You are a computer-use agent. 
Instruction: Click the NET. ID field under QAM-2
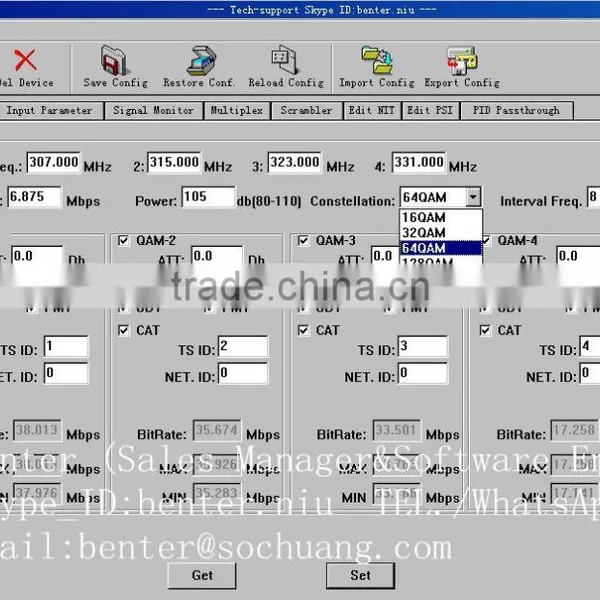(x=243, y=373)
